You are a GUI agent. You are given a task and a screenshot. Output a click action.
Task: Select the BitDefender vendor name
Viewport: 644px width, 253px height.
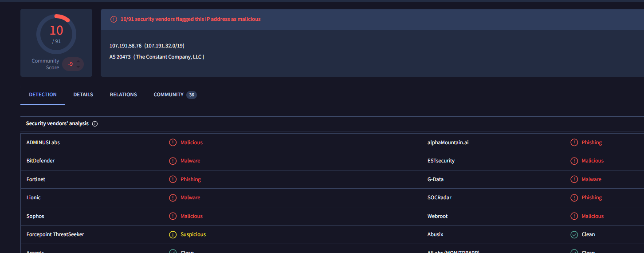click(x=40, y=161)
